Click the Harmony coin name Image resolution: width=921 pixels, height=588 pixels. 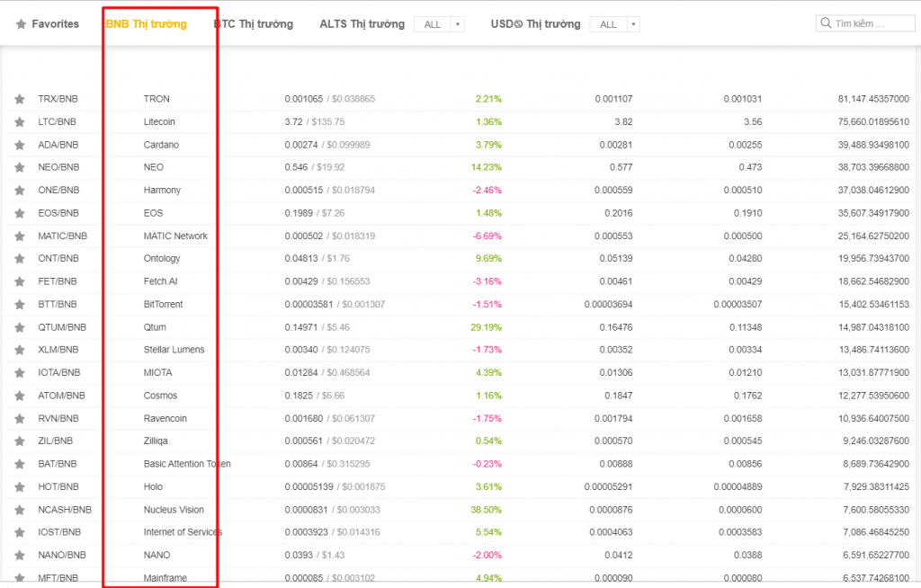click(x=162, y=190)
